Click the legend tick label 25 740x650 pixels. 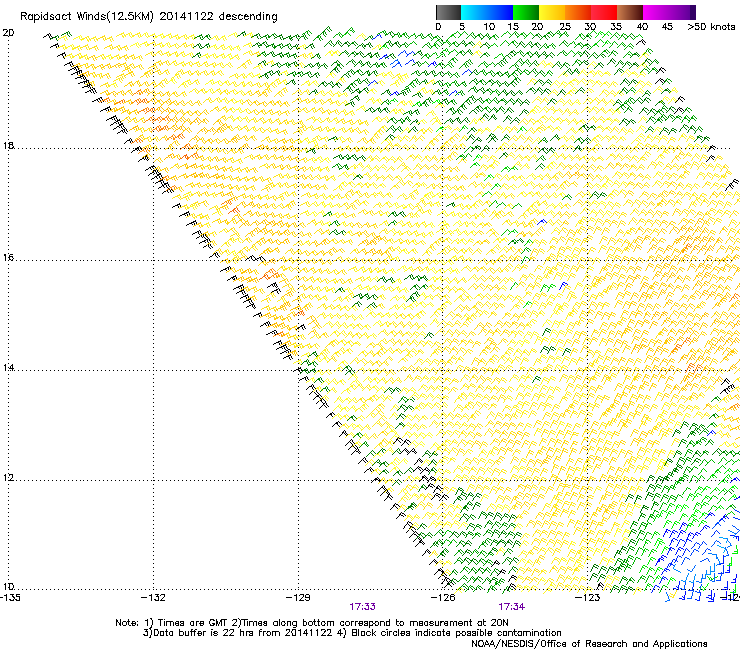point(565,27)
